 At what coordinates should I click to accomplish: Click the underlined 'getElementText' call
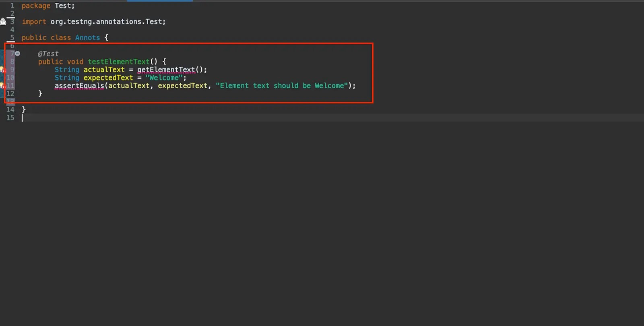[166, 70]
